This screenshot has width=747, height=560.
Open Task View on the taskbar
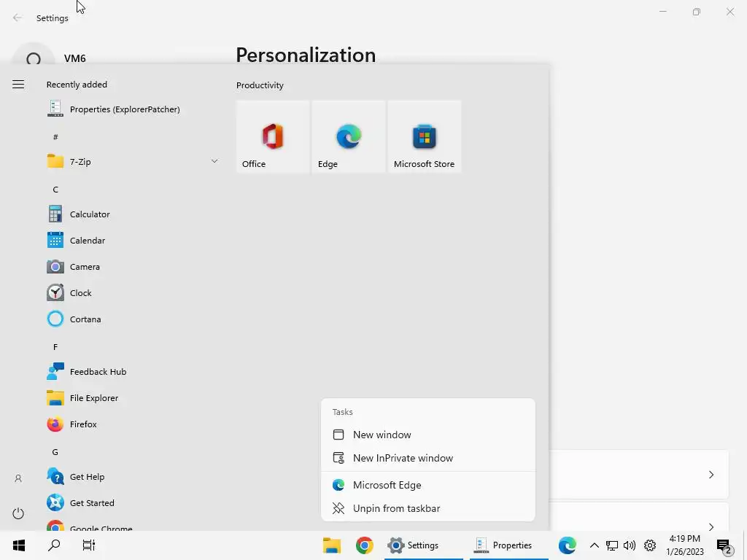click(x=89, y=545)
